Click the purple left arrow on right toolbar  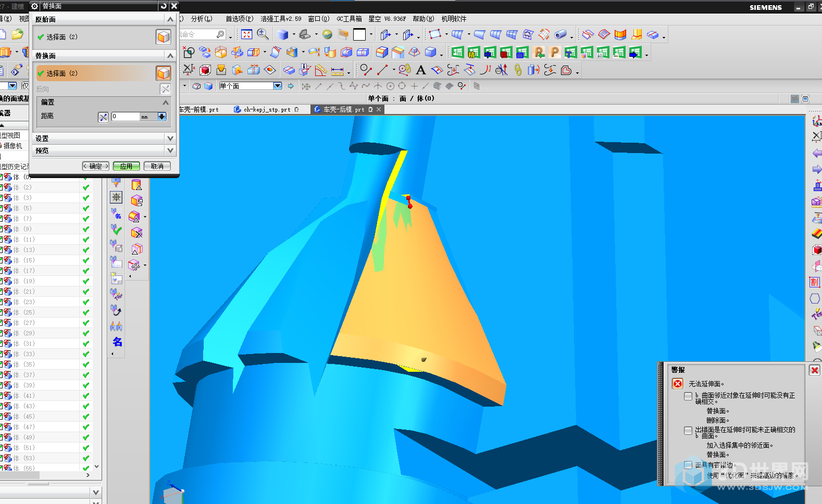click(817, 154)
